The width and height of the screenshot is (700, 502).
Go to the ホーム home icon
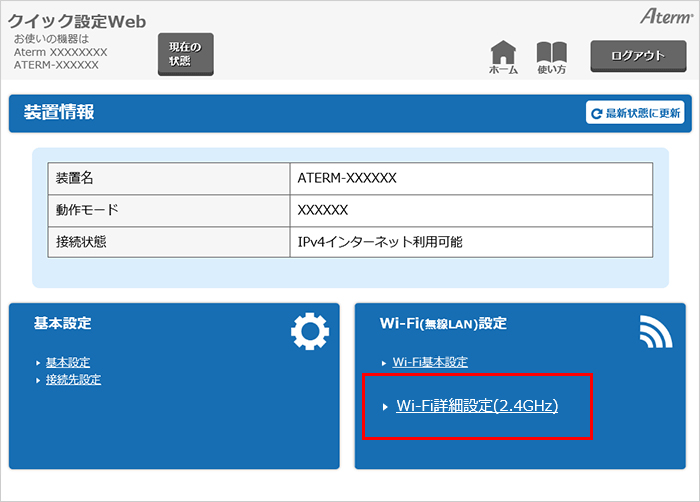(x=503, y=58)
